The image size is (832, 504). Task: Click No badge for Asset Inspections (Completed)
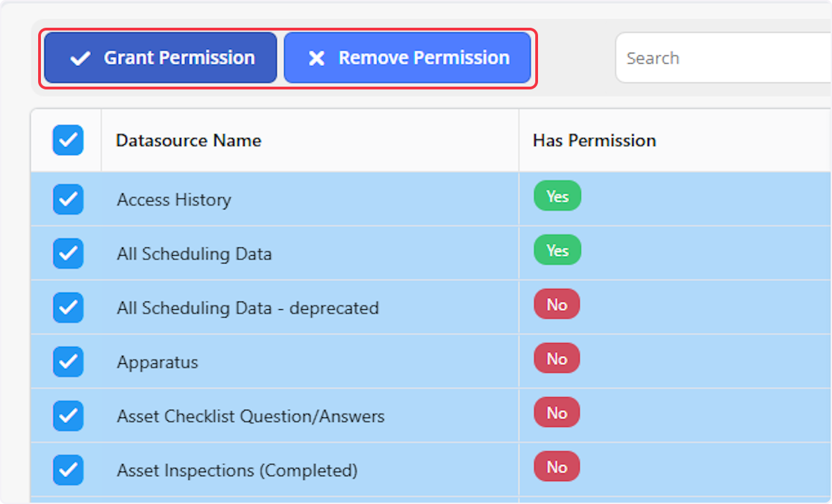[557, 467]
